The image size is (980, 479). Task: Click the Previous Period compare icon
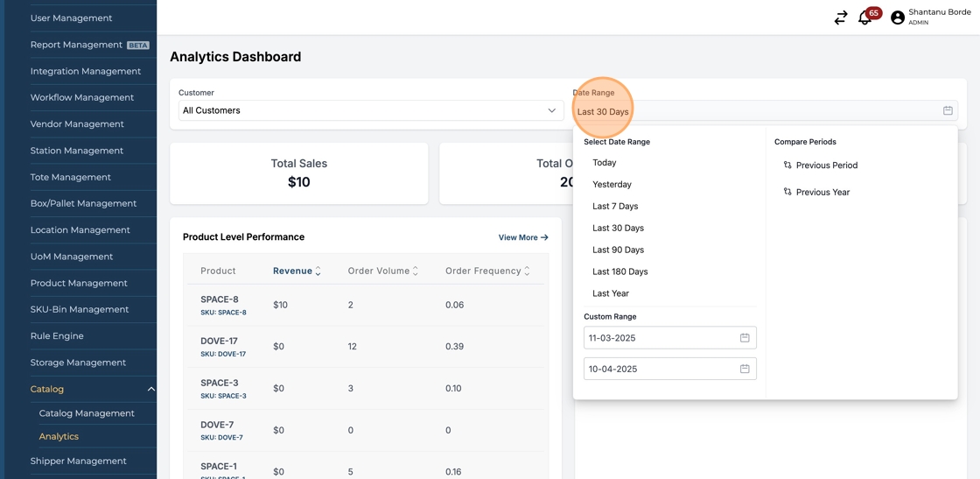[787, 166]
